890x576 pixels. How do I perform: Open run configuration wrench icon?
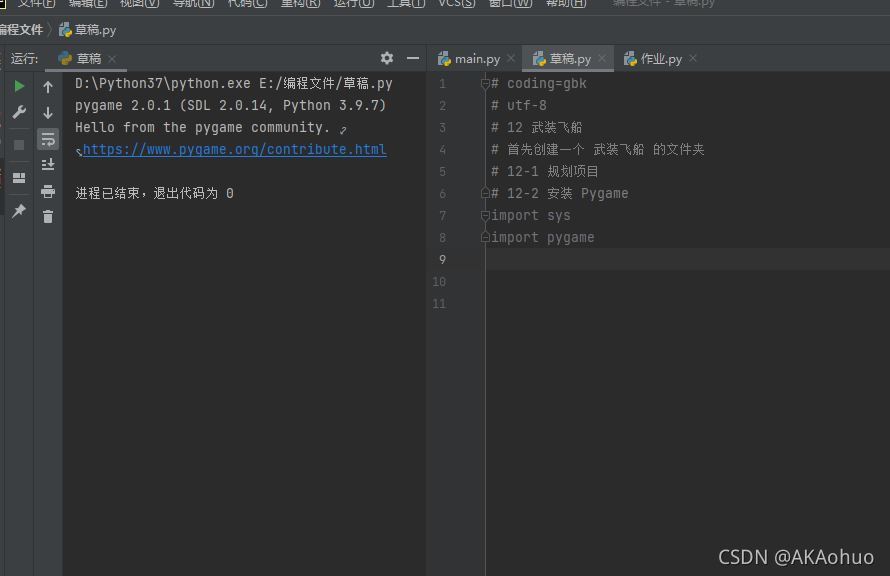[19, 112]
